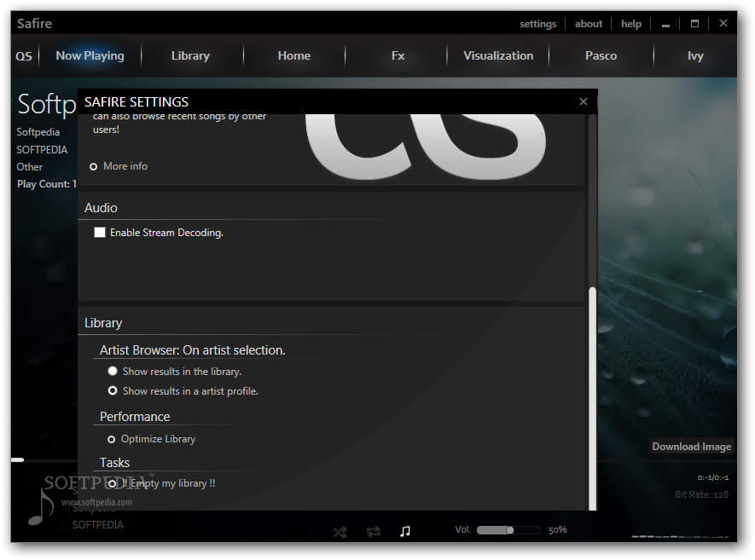Screen dimensions: 755x560
Task: Open the Fx tab
Action: coord(398,55)
